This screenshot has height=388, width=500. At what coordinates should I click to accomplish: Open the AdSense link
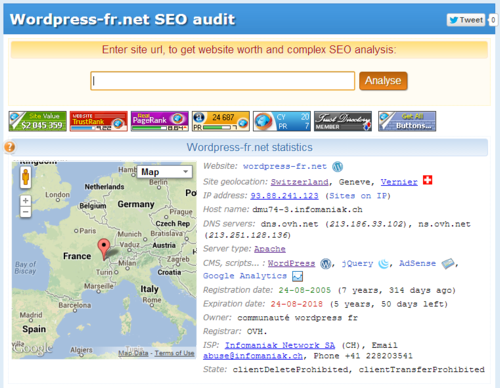point(417,263)
